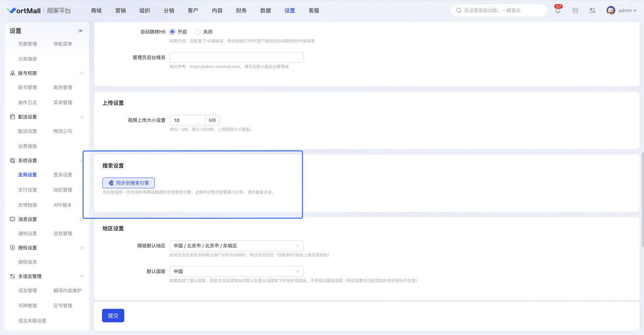Collapse the 配送设置 sidebar group
The height and width of the screenshot is (335, 644).
coord(82,117)
